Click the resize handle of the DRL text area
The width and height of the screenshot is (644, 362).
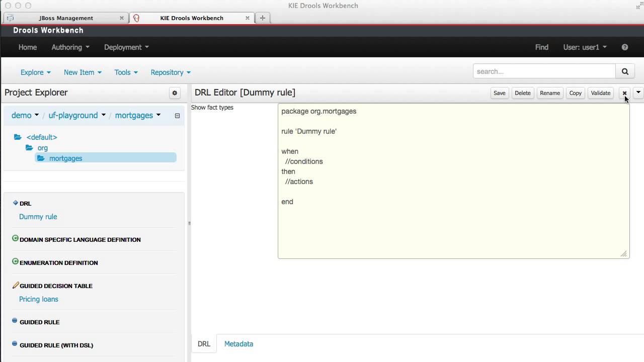[624, 253]
